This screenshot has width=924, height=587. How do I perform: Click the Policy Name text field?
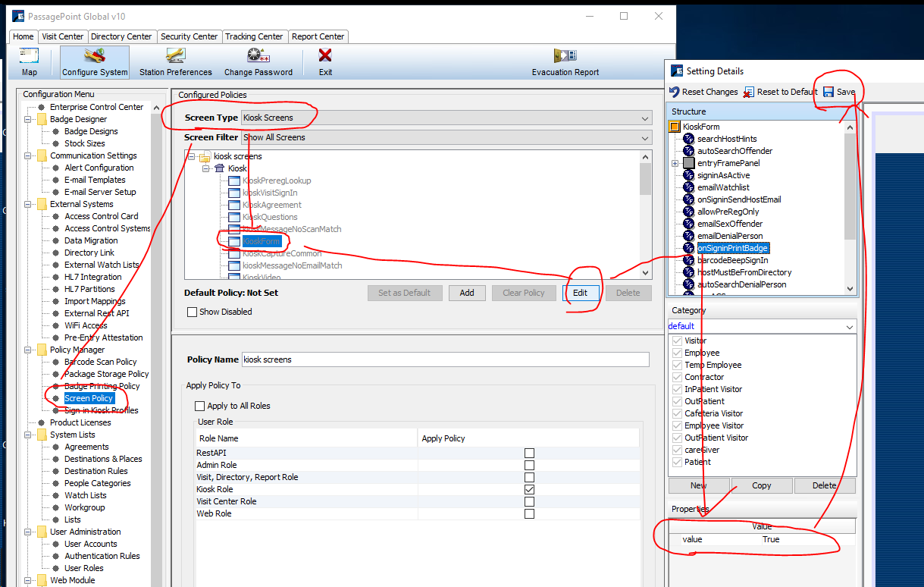[x=445, y=359]
